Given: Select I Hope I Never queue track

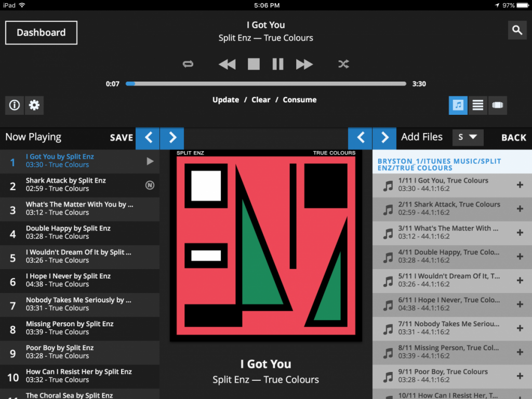Looking at the screenshot, I should [79, 281].
